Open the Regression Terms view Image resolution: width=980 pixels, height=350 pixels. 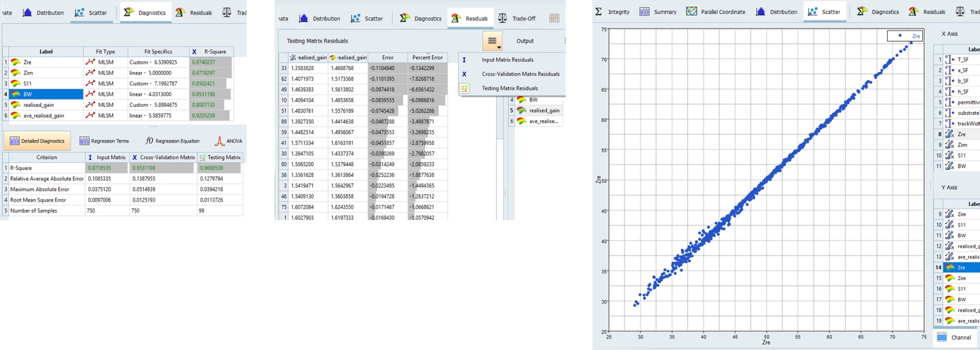point(104,141)
